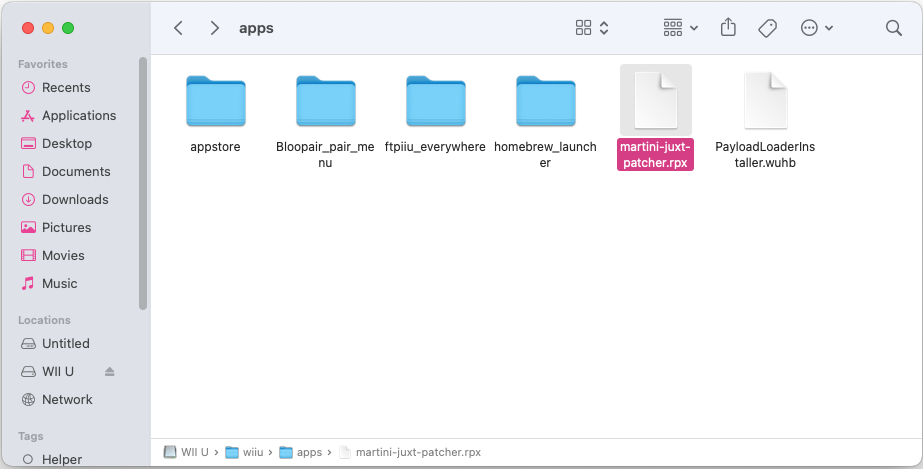Screen dimensions: 923x469
Task: Select the homebrew_launcher folder icon
Action: tap(546, 101)
